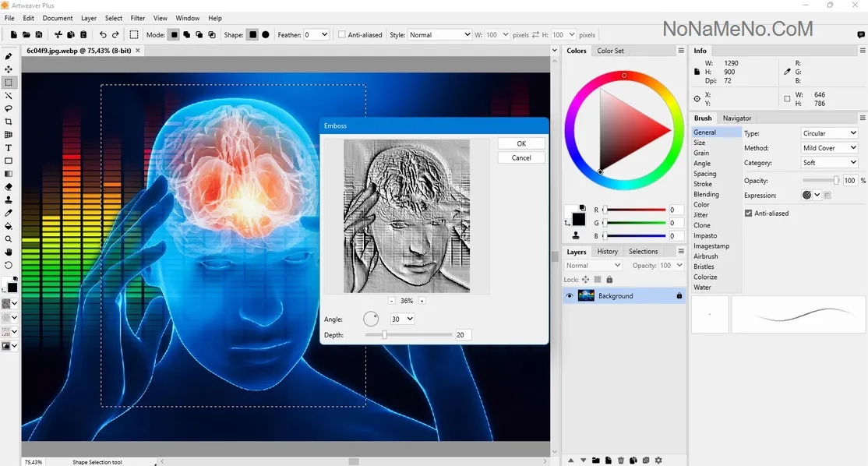This screenshot has width=868, height=466.
Task: Click the Save document icon
Action: tap(39, 35)
